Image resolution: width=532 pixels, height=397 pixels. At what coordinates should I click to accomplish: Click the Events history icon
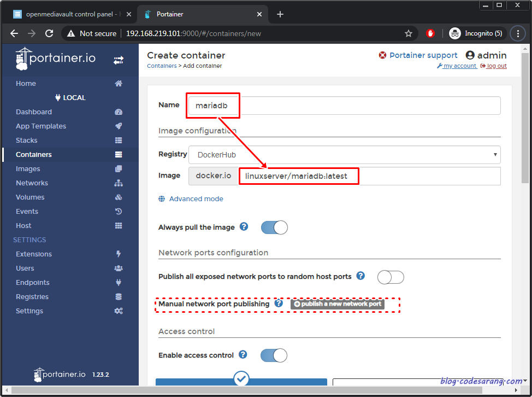[x=119, y=211]
